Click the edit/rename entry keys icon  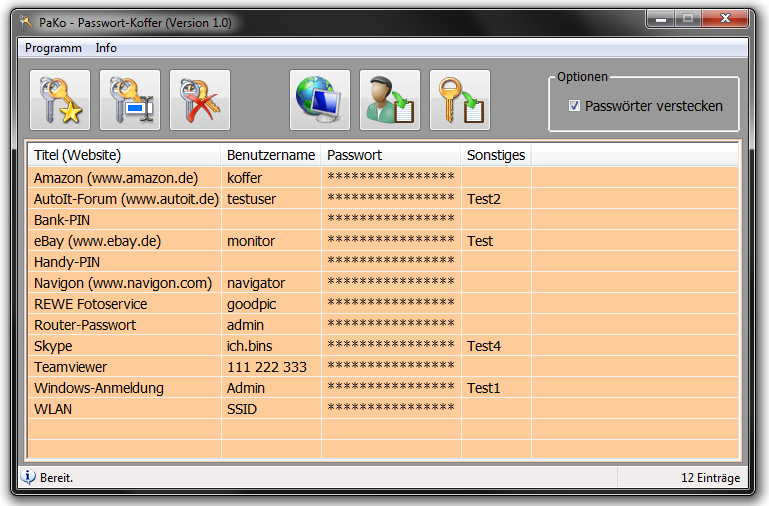130,100
